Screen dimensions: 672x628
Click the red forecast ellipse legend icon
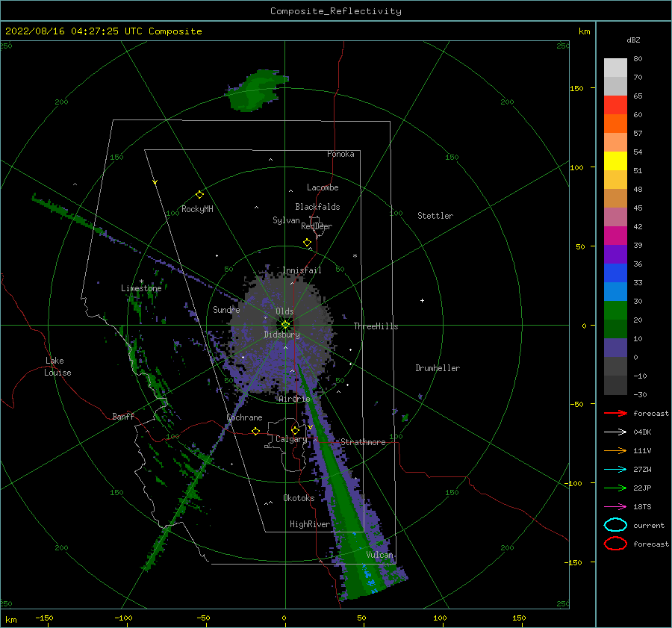coord(615,544)
